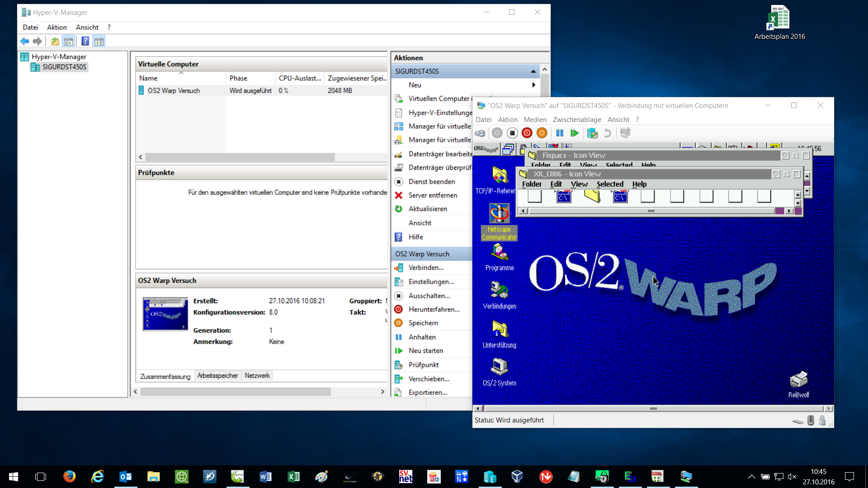Open Medien menu in VM connection window

click(x=535, y=119)
